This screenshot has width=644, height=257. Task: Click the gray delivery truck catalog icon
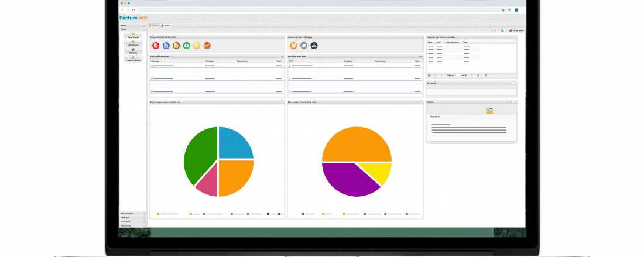pyautogui.click(x=304, y=46)
